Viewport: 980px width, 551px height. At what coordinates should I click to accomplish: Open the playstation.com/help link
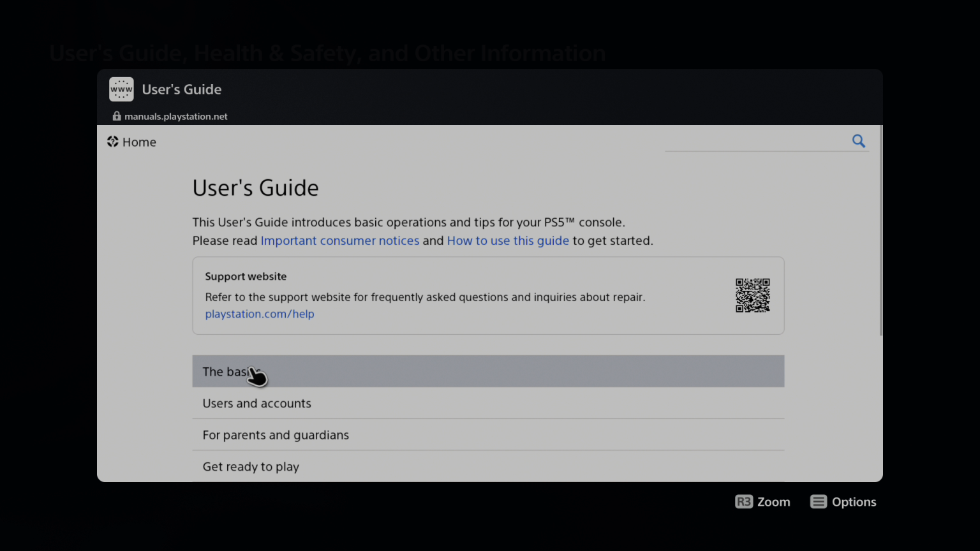point(260,314)
